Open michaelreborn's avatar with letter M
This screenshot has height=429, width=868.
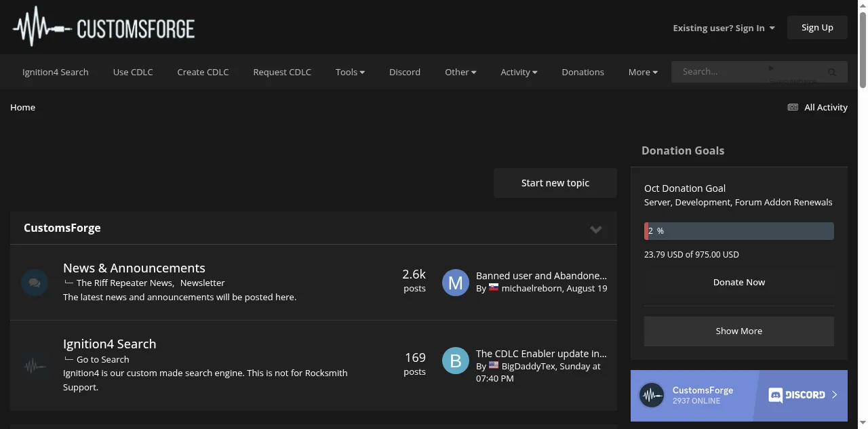[456, 283]
